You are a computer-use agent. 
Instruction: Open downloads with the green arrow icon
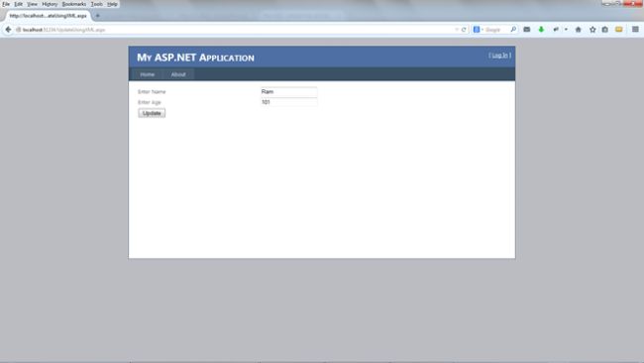tap(541, 30)
